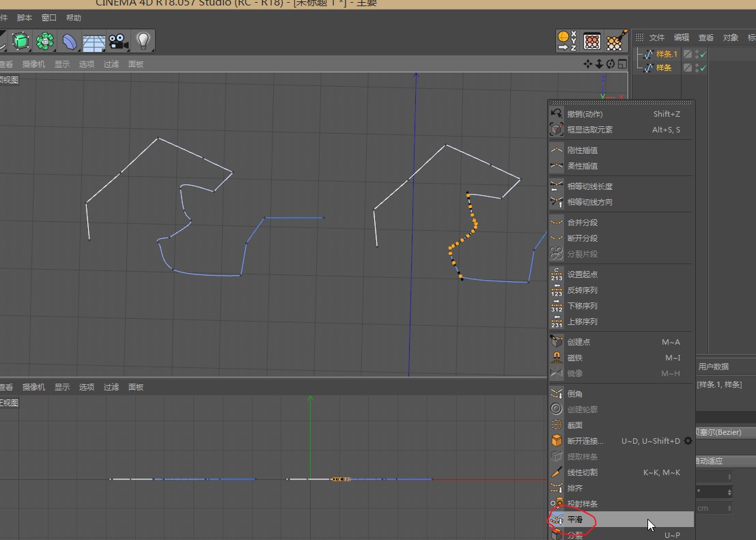This screenshot has width=756, height=540.
Task: Choose 投射样条 in the context menu
Action: 621,504
